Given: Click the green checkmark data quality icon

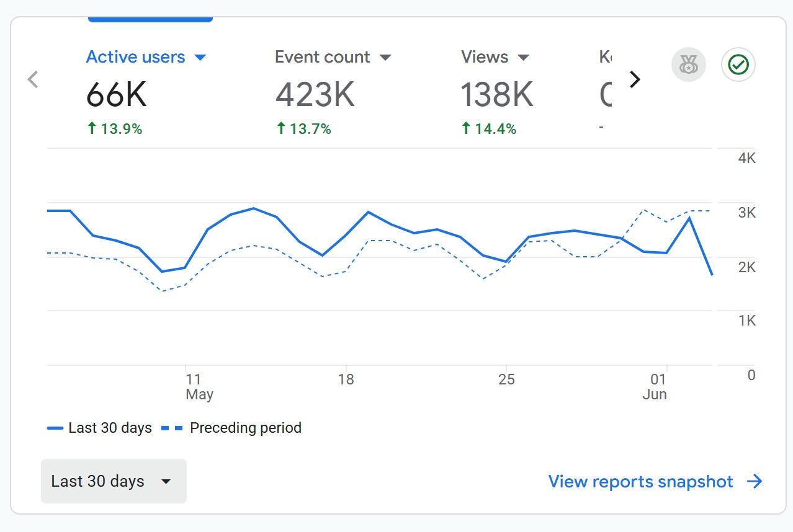Looking at the screenshot, I should pyautogui.click(x=738, y=64).
